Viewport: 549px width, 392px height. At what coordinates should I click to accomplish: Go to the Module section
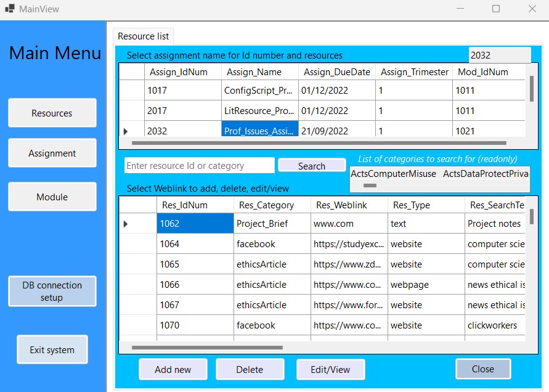coord(52,197)
